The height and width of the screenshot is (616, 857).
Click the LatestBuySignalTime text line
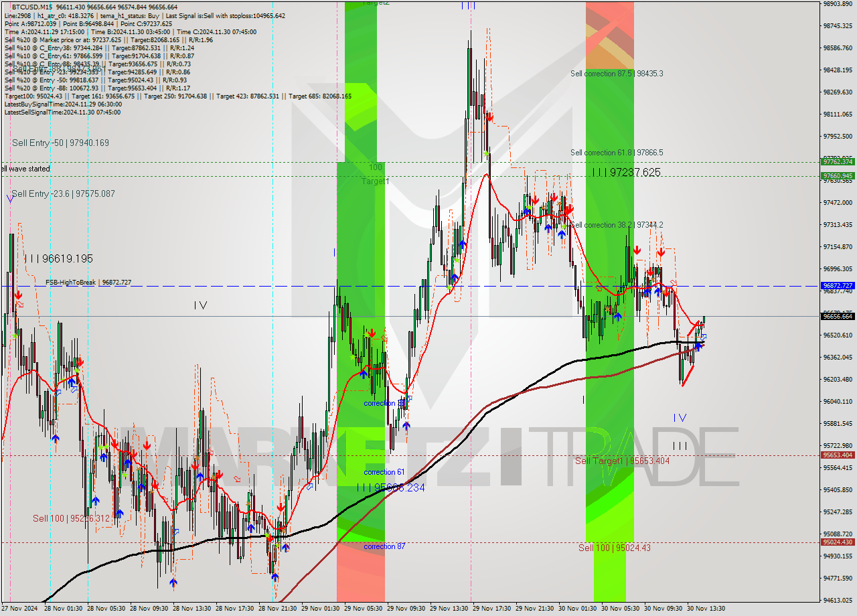tap(63, 104)
